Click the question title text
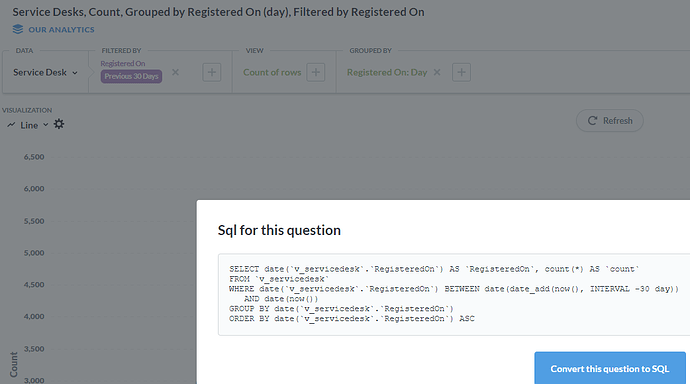690x384 pixels. (218, 12)
